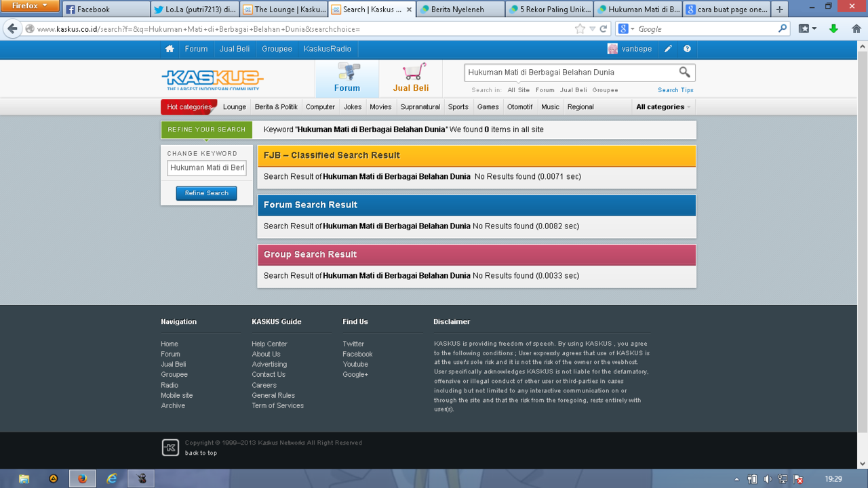This screenshot has width=868, height=488.
Task: Open Firefox downloads with green arrow
Action: coord(833,29)
